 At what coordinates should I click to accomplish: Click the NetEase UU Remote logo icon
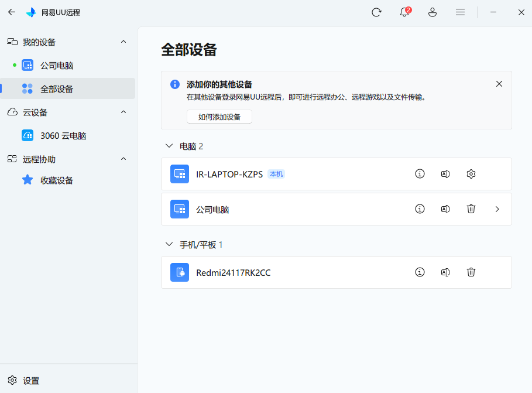pyautogui.click(x=31, y=12)
